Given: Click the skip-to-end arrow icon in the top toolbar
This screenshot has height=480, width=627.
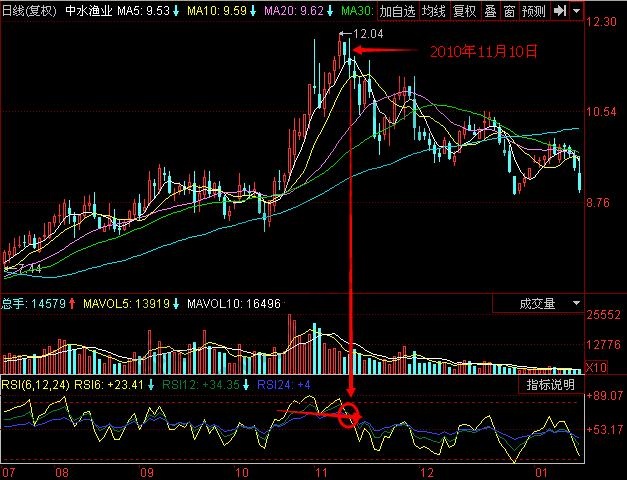Looking at the screenshot, I should (x=560, y=11).
